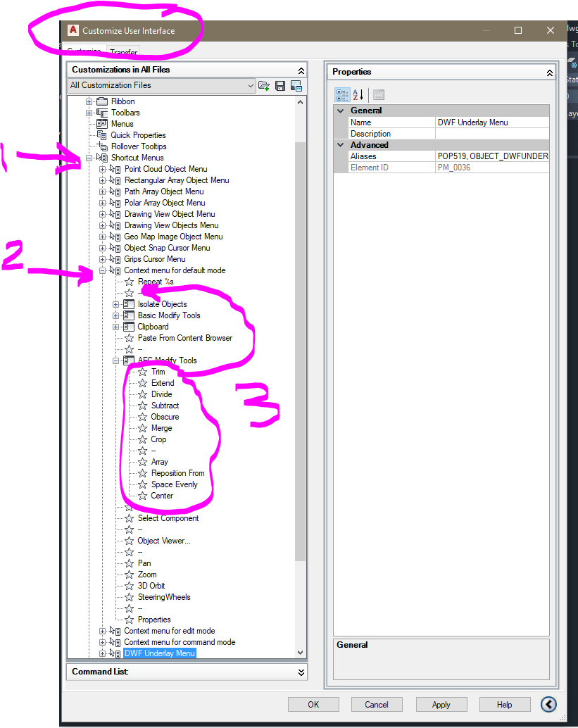The height and width of the screenshot is (728, 578).
Task: Click the star icon beside Extend
Action: 142,383
